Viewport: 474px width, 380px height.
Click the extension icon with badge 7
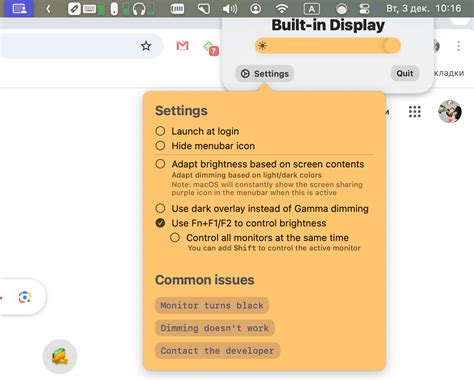click(x=211, y=48)
